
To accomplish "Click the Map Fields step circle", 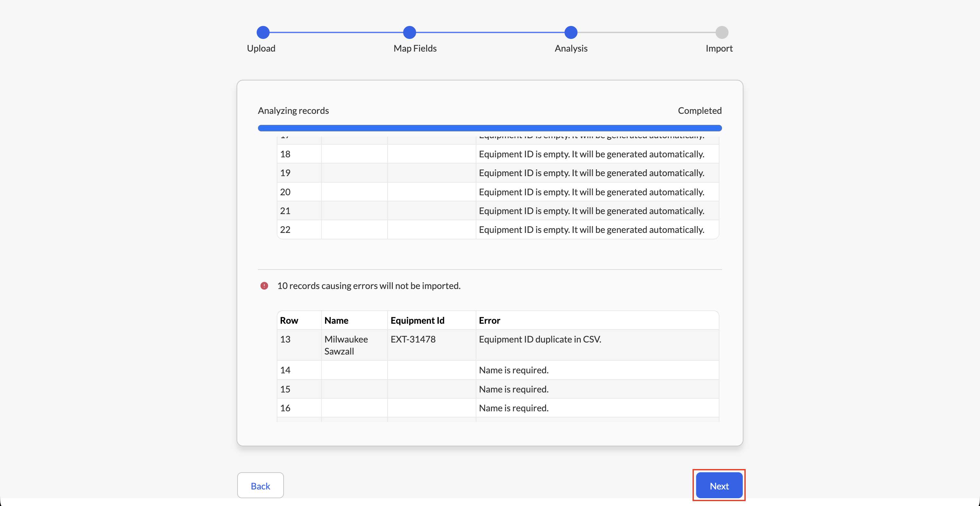I will [409, 32].
